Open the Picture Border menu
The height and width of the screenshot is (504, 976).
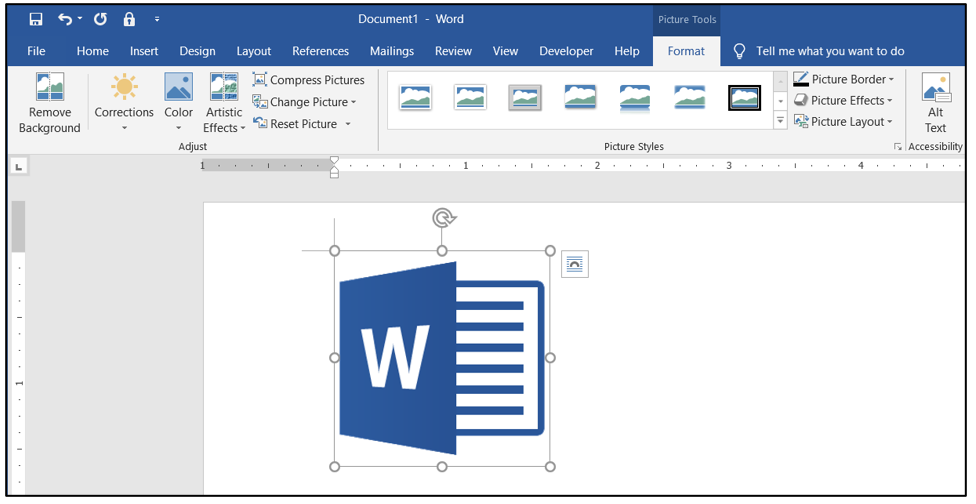click(843, 79)
